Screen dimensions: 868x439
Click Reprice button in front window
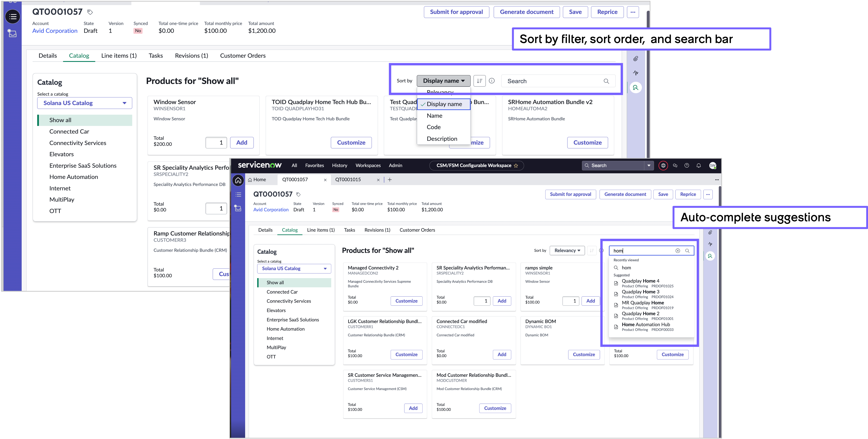(688, 195)
